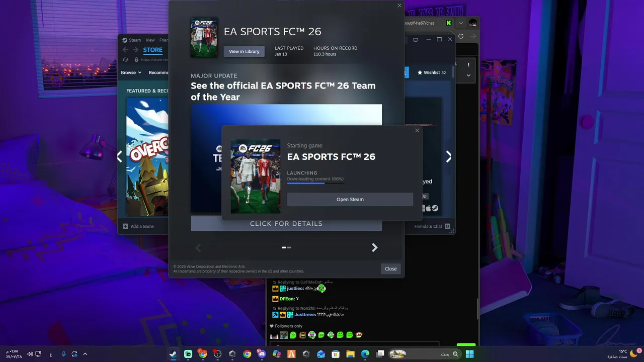Go to next update with bottom right arrow
The width and height of the screenshot is (644, 362).
tap(374, 247)
